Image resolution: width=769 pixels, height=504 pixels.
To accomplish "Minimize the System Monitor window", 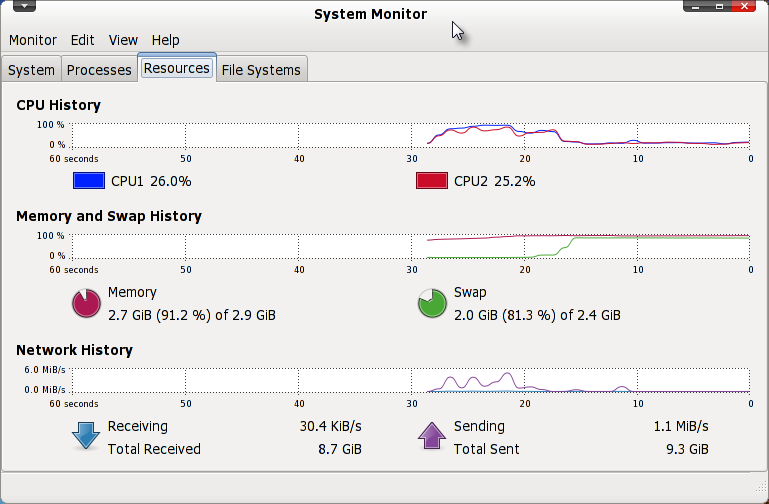I will point(695,6).
